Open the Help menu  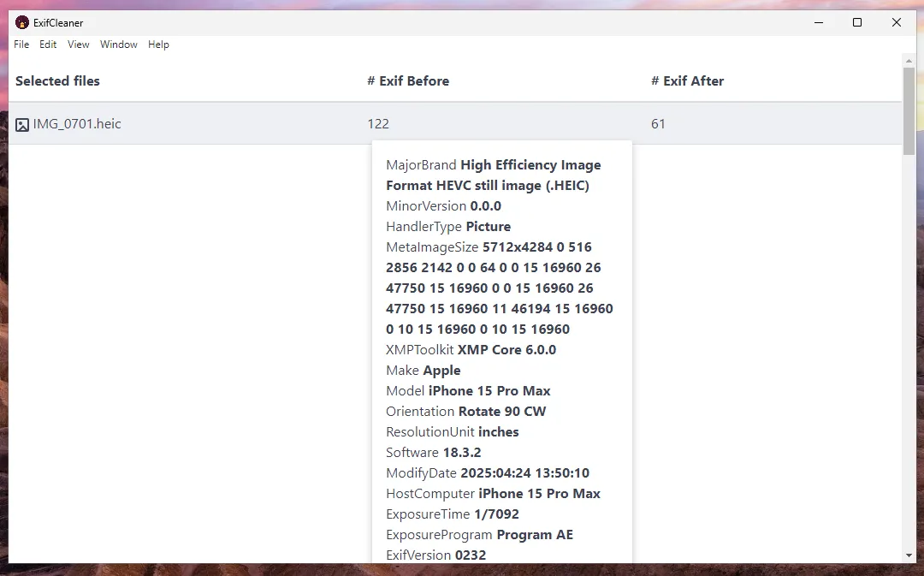158,45
